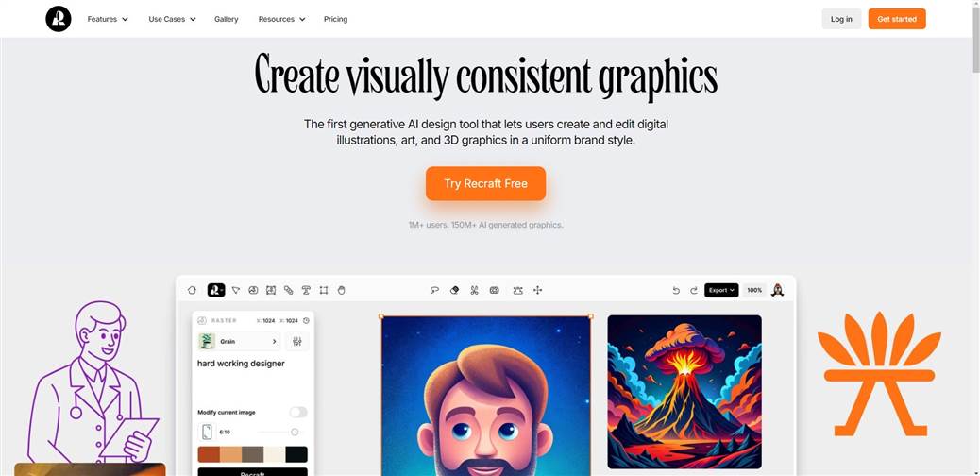980x476 pixels.
Task: Click the Try Recraft Free button
Action: coord(485,183)
